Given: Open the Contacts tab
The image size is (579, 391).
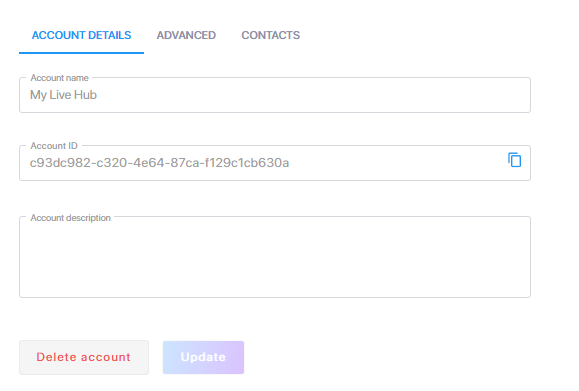Looking at the screenshot, I should [271, 35].
